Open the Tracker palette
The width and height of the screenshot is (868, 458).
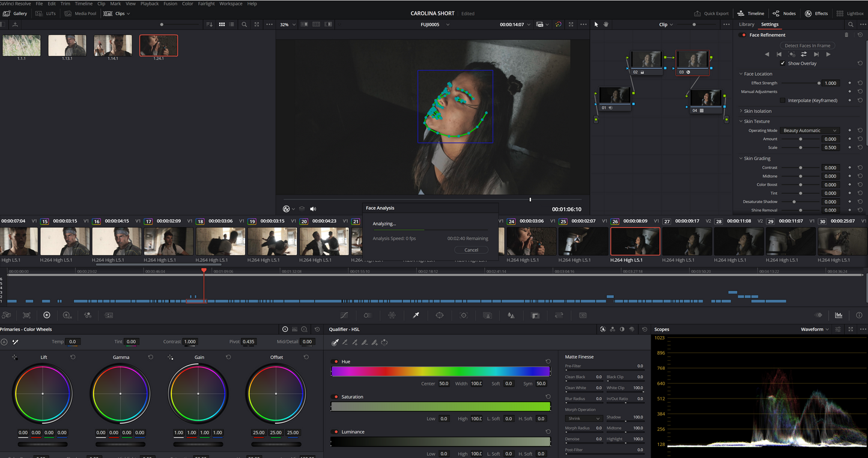463,315
